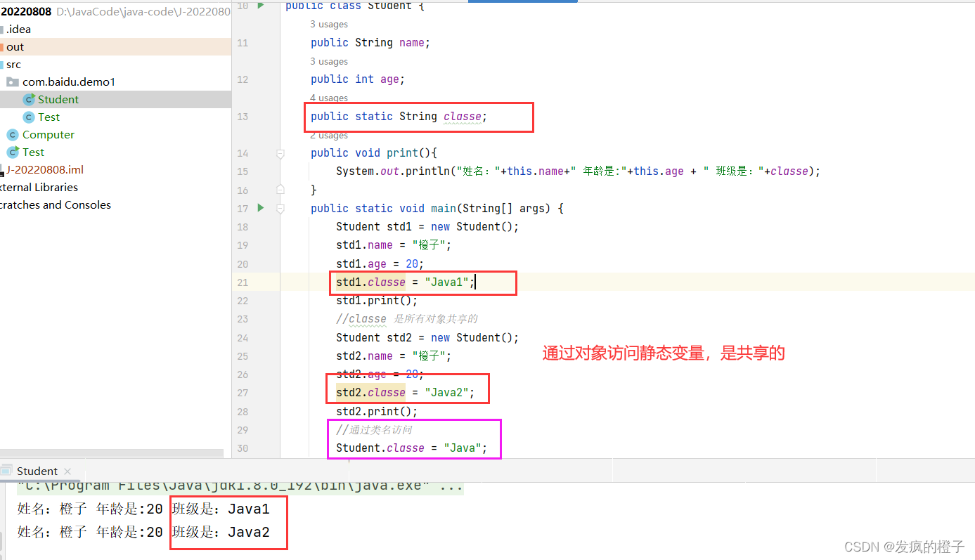
Task: Select the .idea folder in project tree
Action: [x=19, y=30]
